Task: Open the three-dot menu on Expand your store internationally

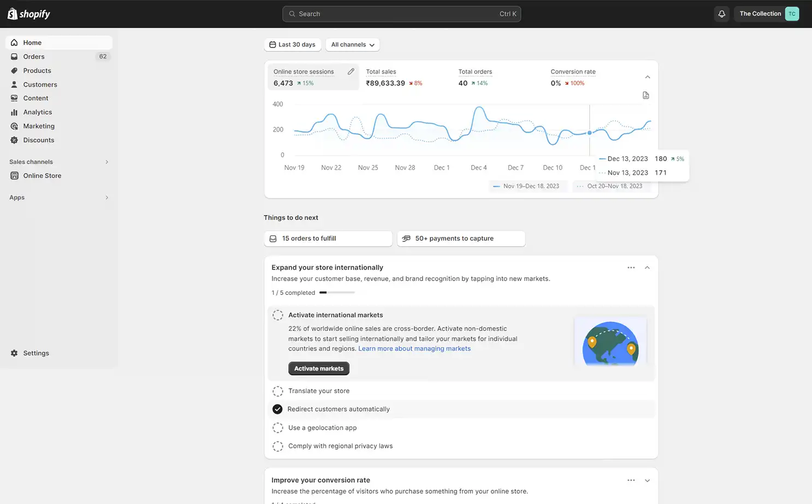Action: 631,267
